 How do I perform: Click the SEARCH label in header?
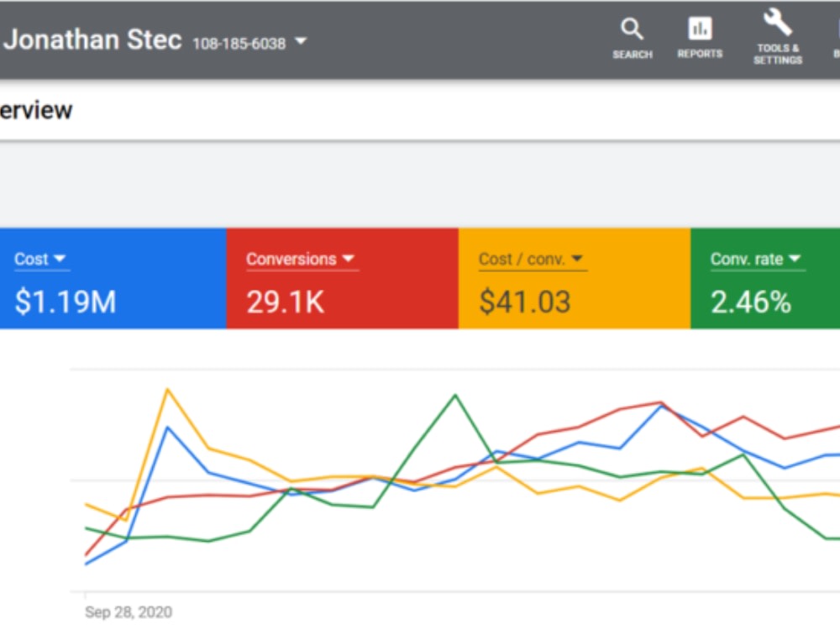pyautogui.click(x=633, y=55)
